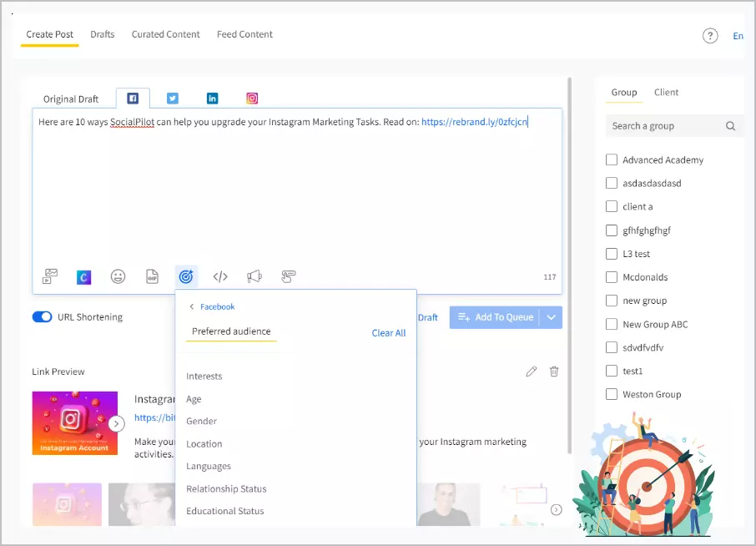Image resolution: width=756 pixels, height=546 pixels.
Task: Open the emoji picker icon
Action: 118,276
